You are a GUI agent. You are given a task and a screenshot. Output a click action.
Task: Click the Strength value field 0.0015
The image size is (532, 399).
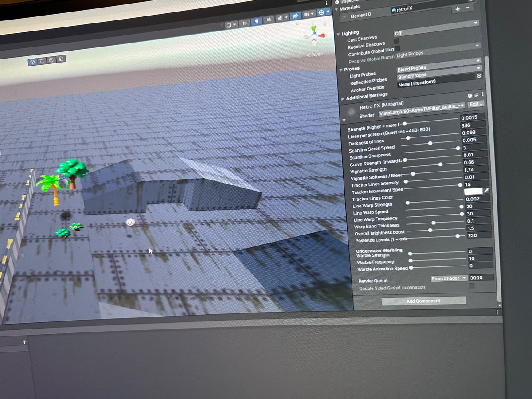point(473,117)
